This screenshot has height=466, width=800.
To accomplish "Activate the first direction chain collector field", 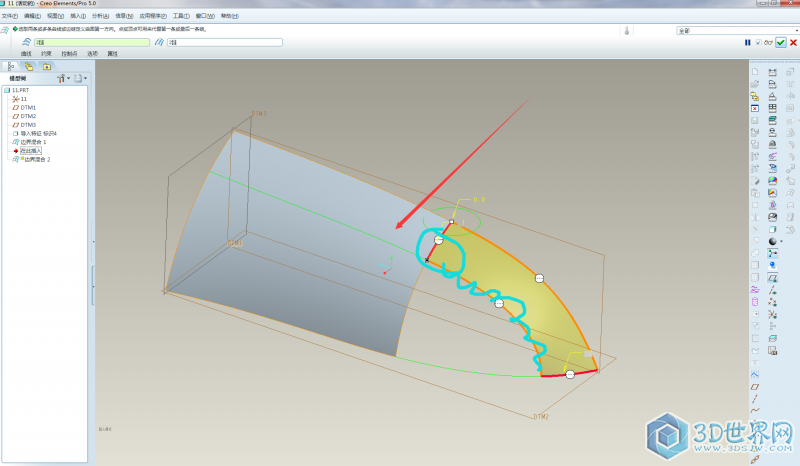I will click(x=92, y=42).
